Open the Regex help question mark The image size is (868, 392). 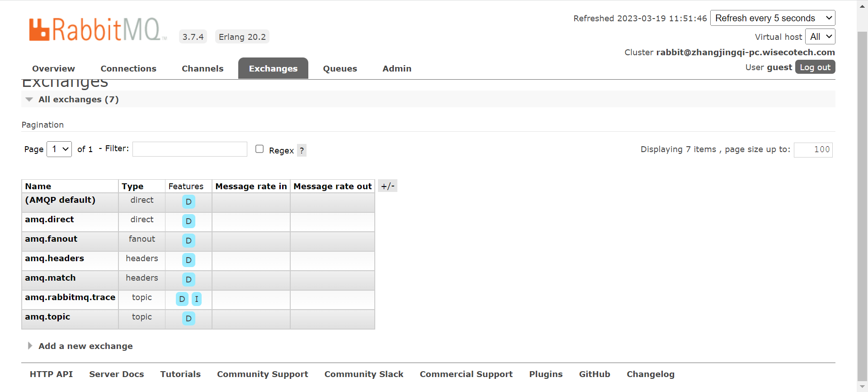coord(302,150)
